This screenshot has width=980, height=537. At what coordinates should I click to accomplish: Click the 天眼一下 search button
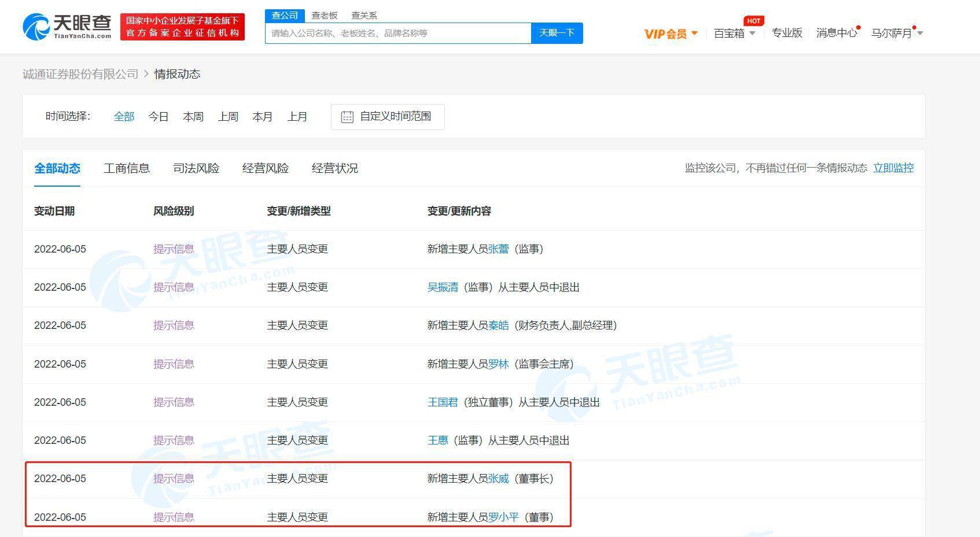557,33
